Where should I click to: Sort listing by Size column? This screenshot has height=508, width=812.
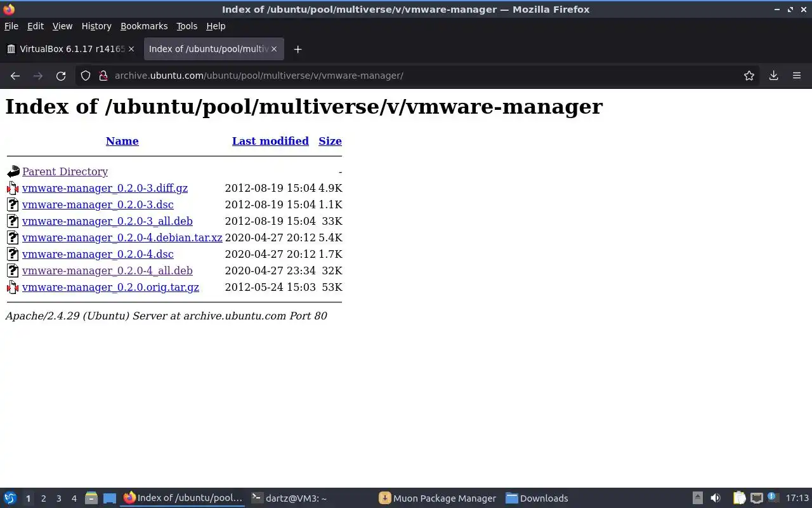point(330,141)
